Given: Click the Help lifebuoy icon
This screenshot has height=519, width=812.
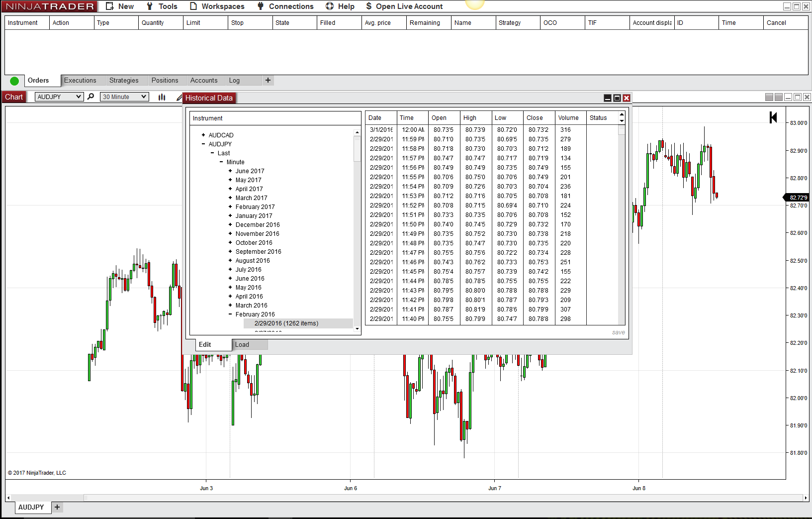Looking at the screenshot, I should coord(330,6).
